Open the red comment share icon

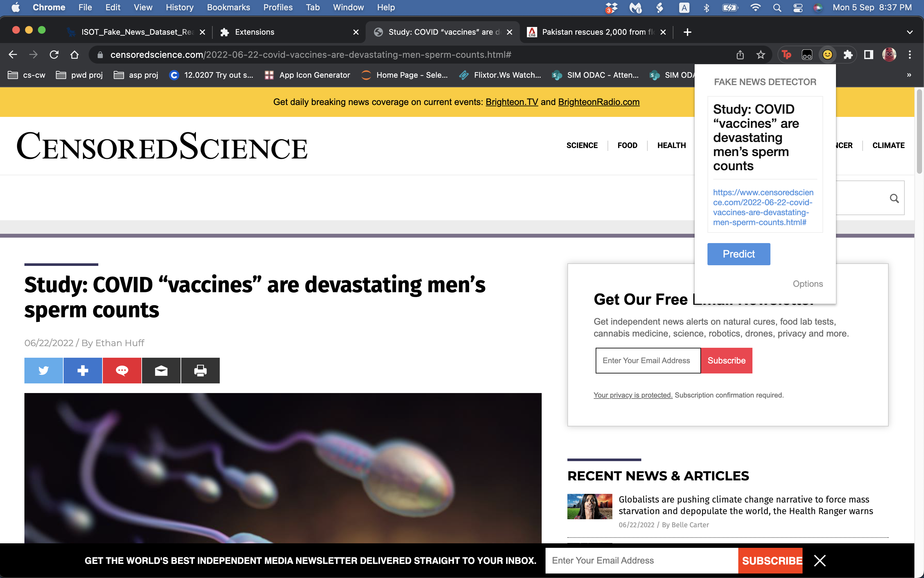122,370
